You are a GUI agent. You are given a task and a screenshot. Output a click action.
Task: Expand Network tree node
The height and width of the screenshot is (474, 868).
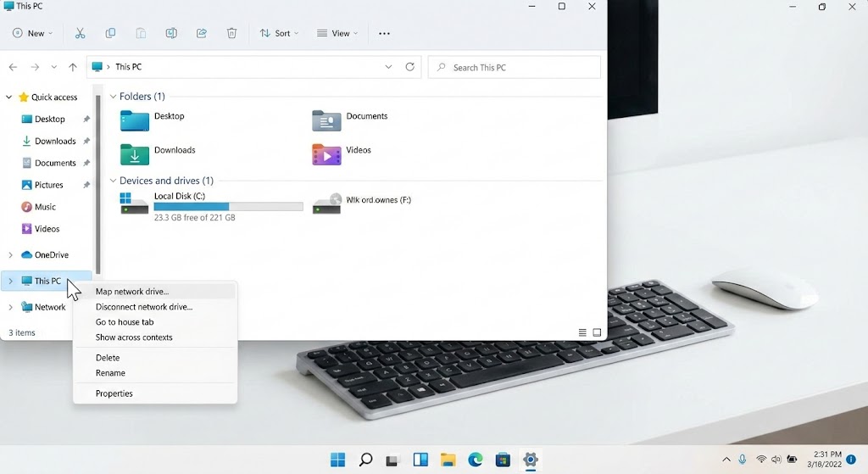click(x=10, y=307)
